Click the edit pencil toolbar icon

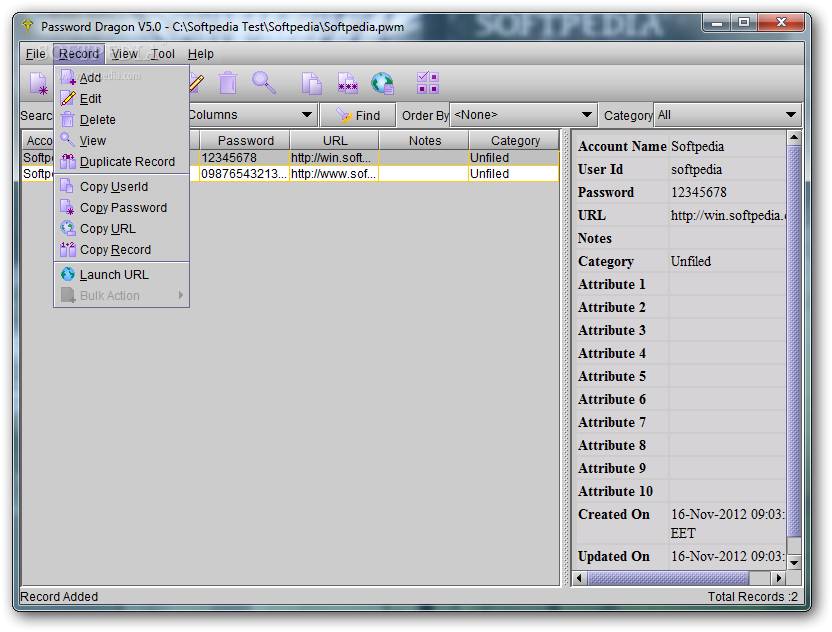(x=196, y=83)
